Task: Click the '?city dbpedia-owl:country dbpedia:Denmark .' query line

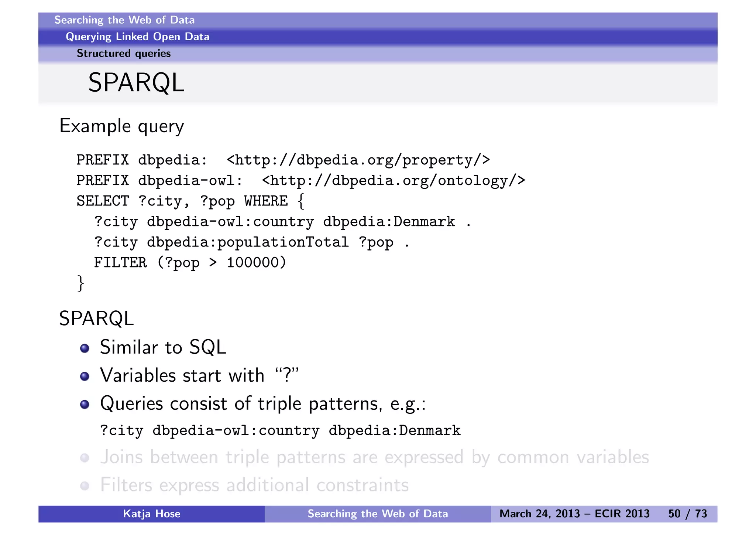Action: coord(282,222)
